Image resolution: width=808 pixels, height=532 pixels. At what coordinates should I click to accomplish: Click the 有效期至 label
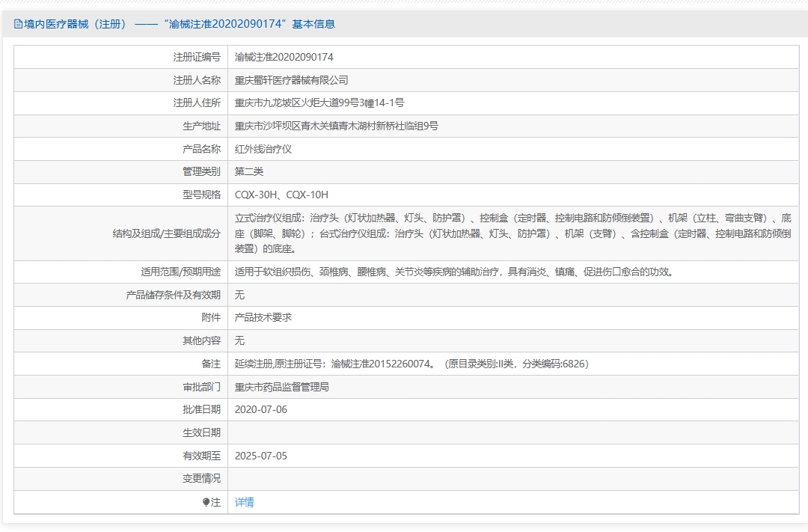[x=201, y=456]
